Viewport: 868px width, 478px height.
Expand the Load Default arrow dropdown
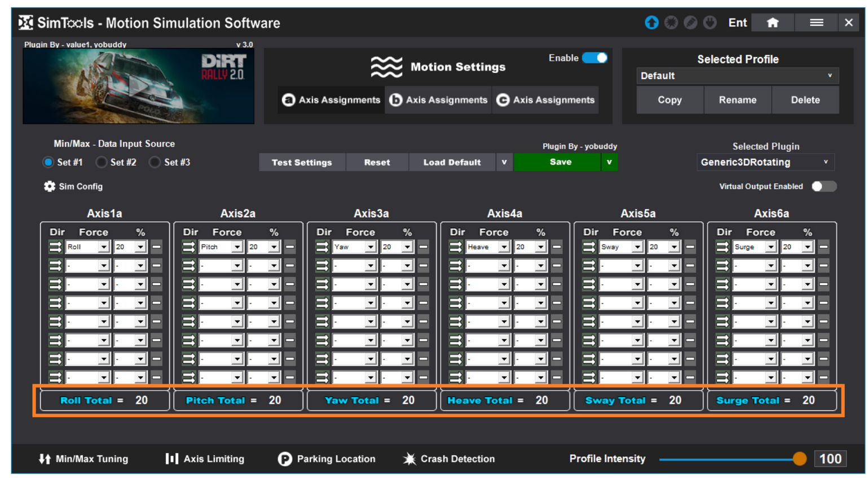(x=504, y=163)
